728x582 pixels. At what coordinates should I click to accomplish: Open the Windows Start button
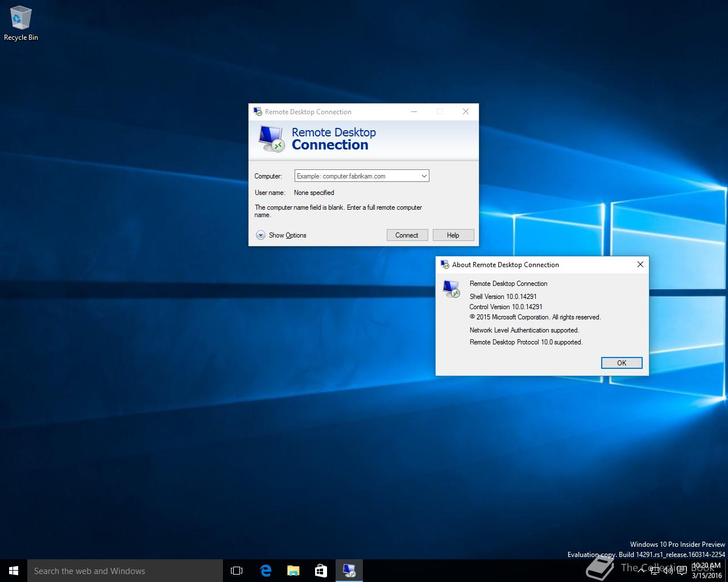[x=14, y=571]
